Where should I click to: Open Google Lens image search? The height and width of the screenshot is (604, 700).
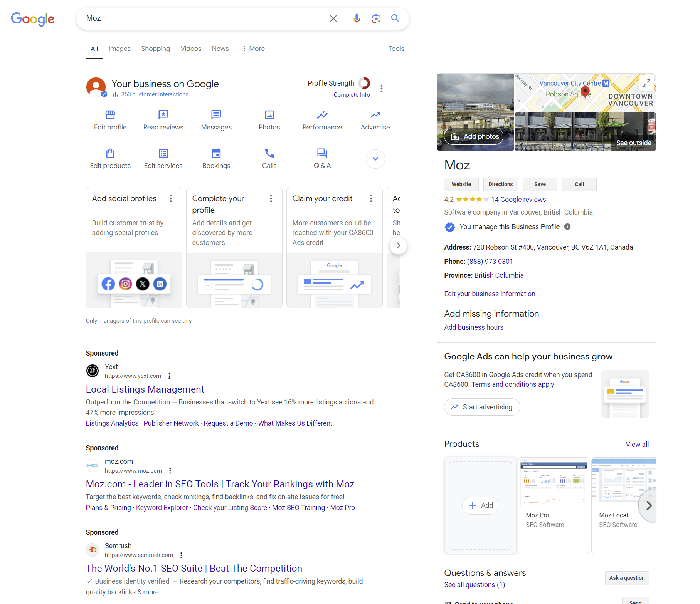(376, 18)
